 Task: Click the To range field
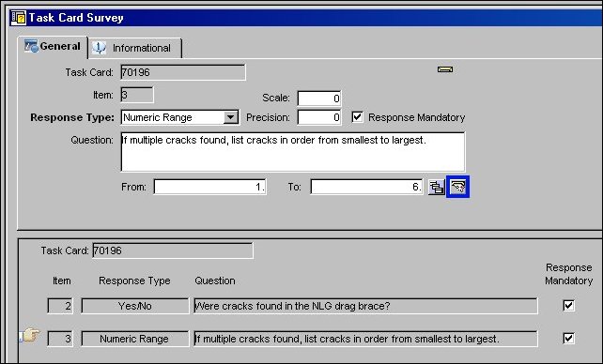pos(367,187)
